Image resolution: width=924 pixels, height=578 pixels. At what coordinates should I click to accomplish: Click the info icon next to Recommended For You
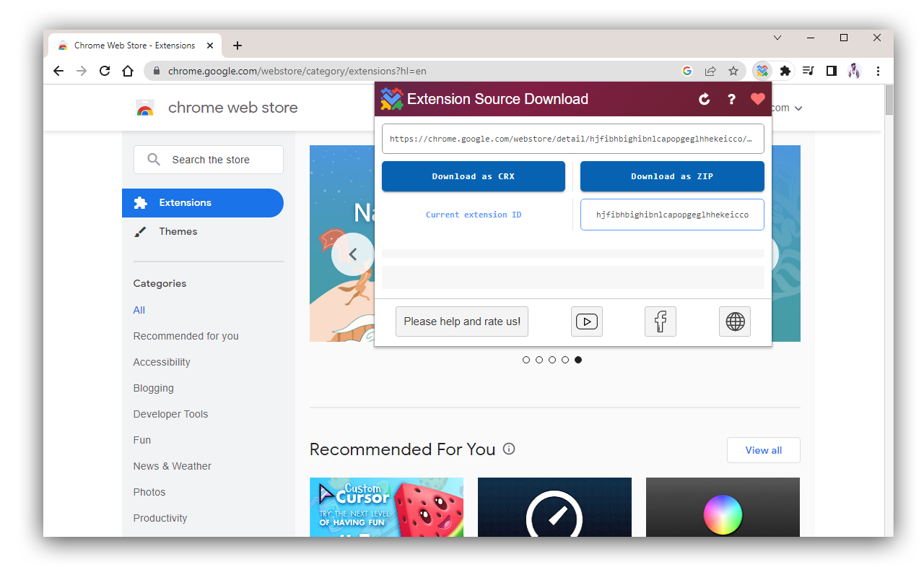509,449
